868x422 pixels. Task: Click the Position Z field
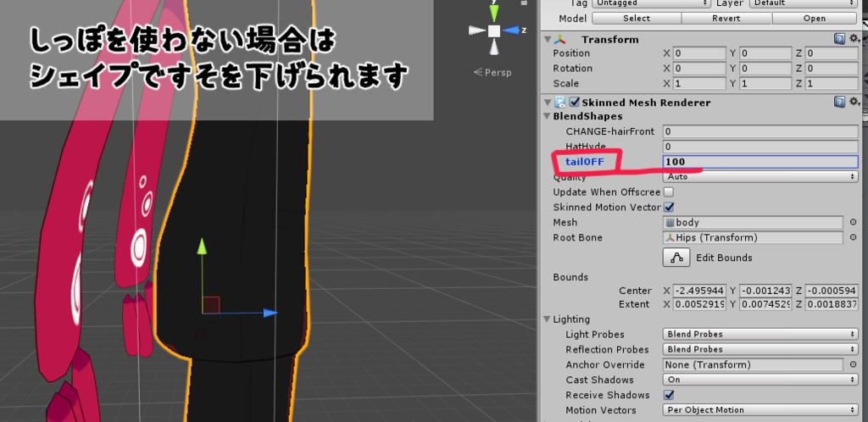coord(832,53)
